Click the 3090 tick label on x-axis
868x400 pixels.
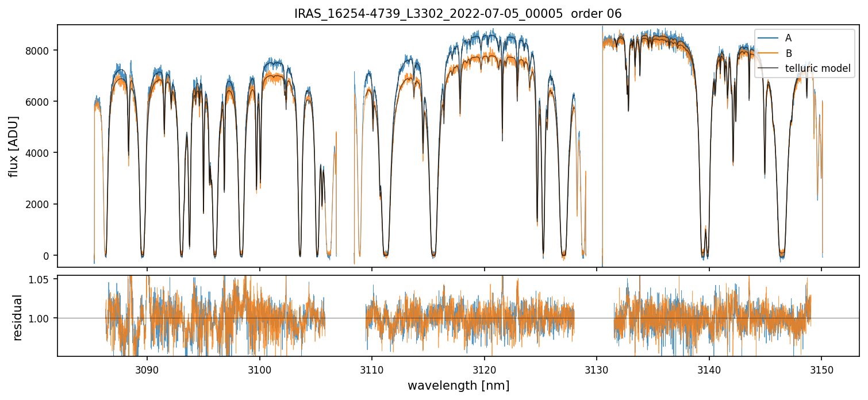pyautogui.click(x=147, y=368)
